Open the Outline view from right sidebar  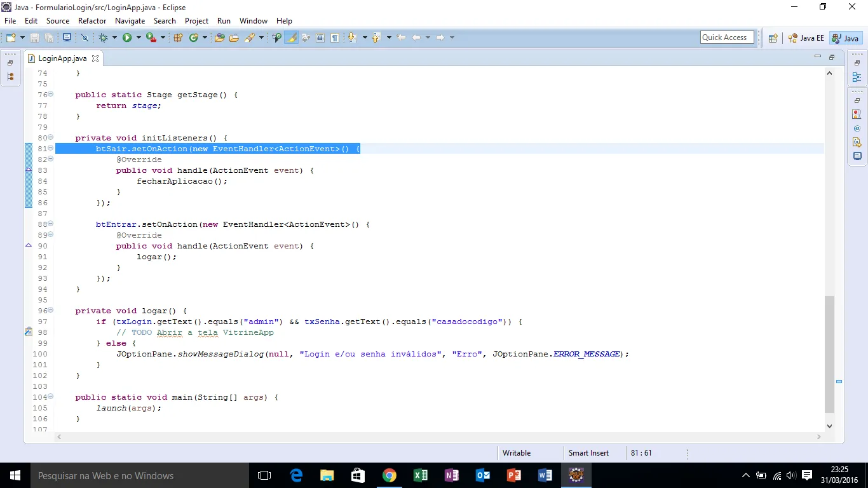click(x=857, y=77)
